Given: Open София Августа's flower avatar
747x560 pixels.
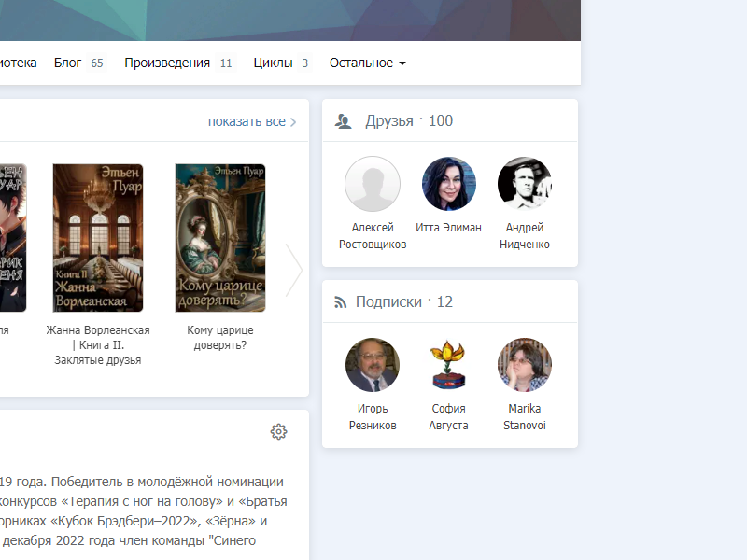Looking at the screenshot, I should click(x=449, y=365).
